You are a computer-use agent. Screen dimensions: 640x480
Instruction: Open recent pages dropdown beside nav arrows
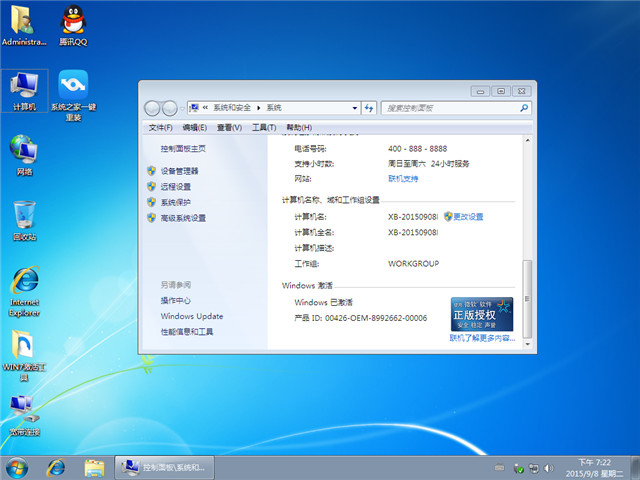pyautogui.click(x=182, y=109)
